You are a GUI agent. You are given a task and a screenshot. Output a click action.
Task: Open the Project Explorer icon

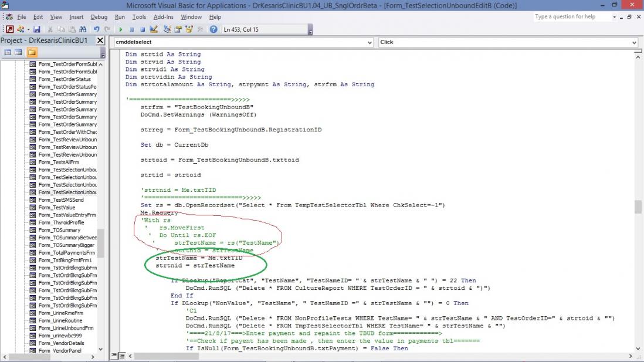pyautogui.click(x=167, y=29)
